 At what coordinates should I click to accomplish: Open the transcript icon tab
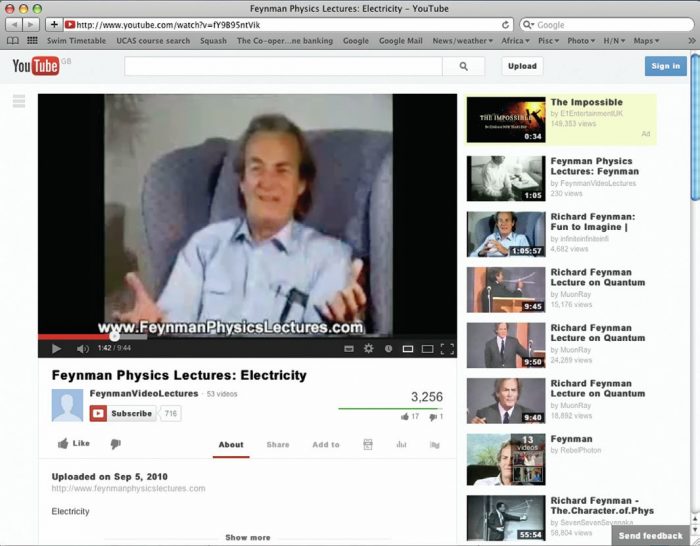click(x=368, y=444)
